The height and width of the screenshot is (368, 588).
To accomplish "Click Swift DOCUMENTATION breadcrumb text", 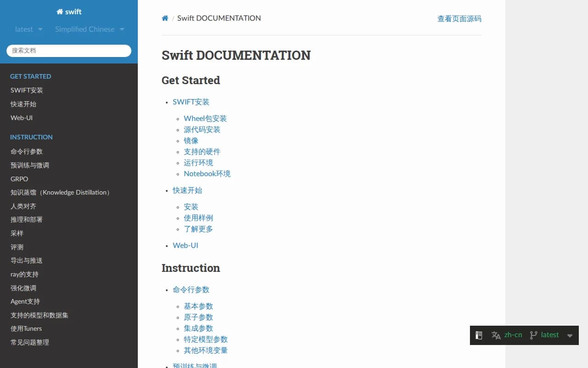I will 219,18.
